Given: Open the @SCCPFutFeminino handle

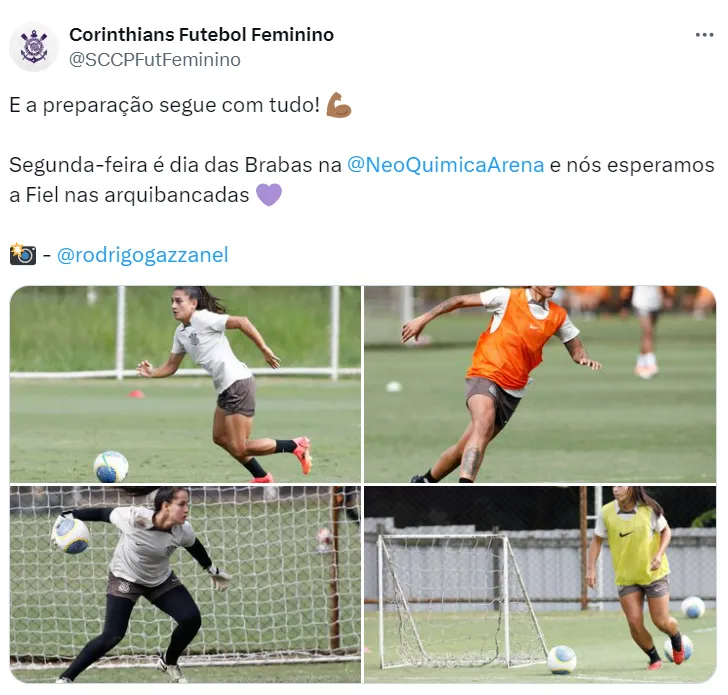Looking at the screenshot, I should (155, 59).
